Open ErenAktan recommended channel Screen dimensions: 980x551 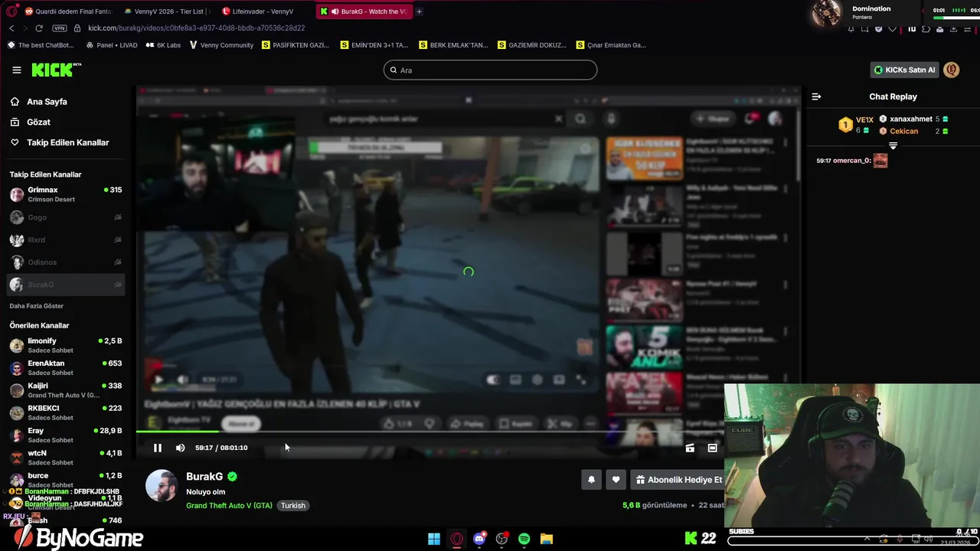point(65,368)
